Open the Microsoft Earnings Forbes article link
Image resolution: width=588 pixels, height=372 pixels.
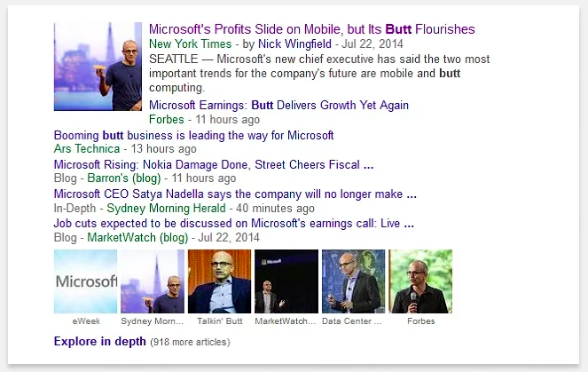click(x=278, y=106)
